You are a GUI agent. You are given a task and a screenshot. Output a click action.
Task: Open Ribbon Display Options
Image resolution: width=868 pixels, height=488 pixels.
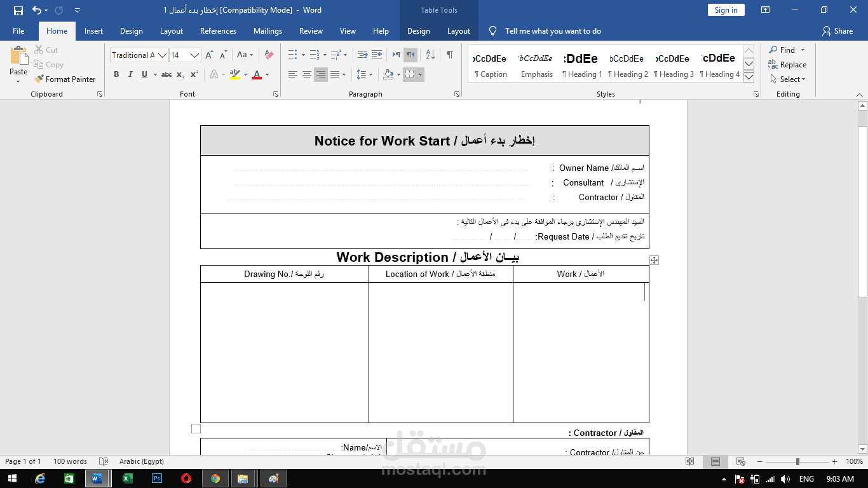tap(766, 10)
